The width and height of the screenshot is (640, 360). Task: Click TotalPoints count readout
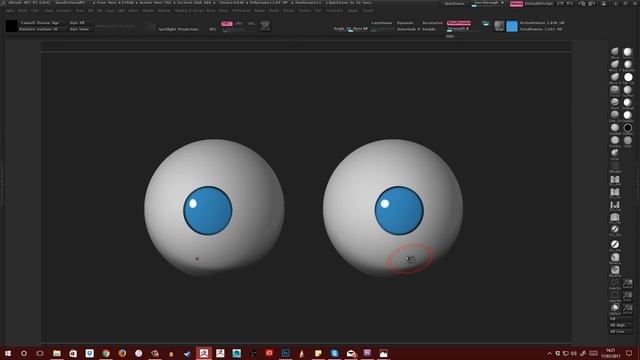pos(541,29)
